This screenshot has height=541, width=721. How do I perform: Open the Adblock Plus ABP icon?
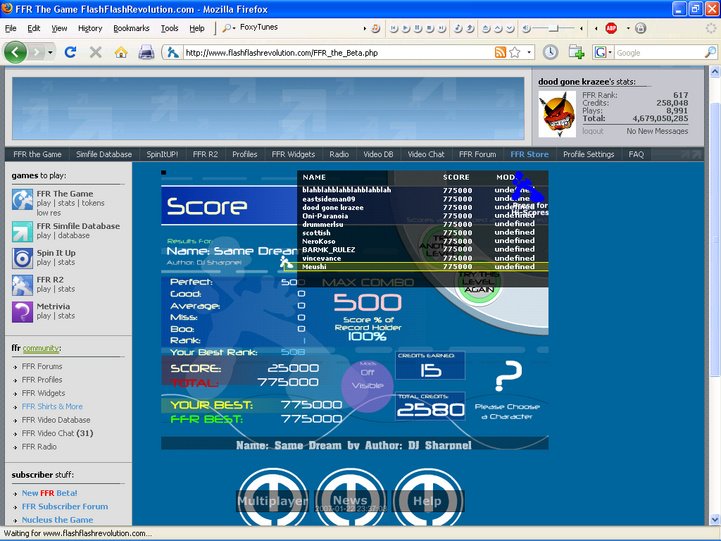(611, 28)
